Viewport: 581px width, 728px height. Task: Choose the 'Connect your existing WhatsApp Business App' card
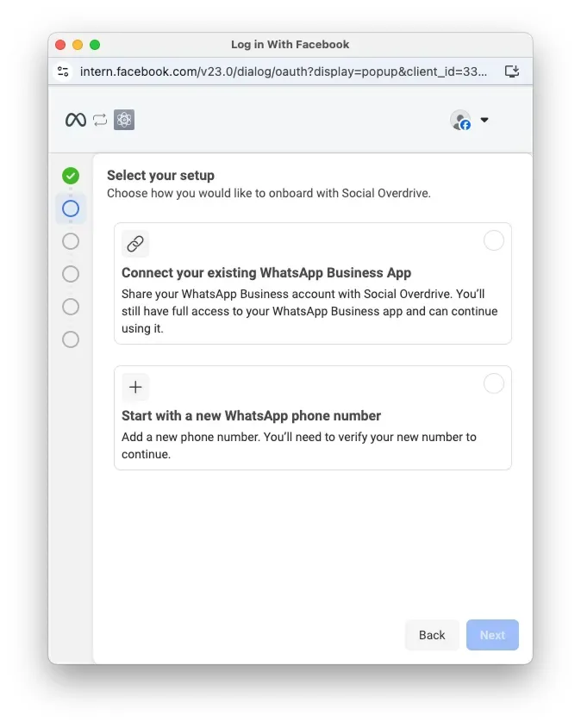(313, 283)
